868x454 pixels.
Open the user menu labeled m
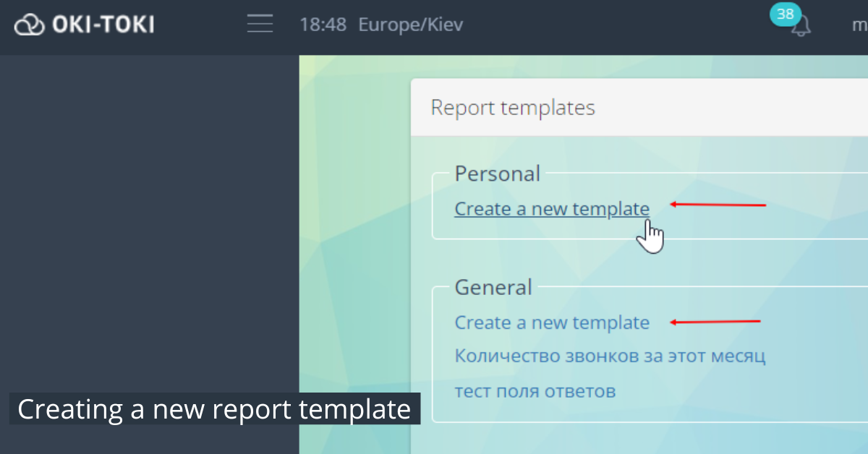tap(858, 24)
